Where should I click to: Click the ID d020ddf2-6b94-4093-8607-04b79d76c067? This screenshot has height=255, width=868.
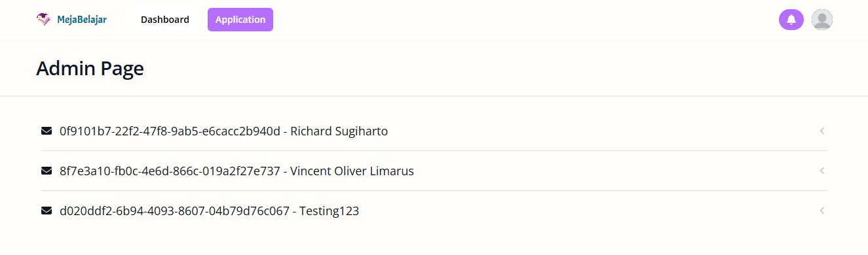tap(174, 211)
